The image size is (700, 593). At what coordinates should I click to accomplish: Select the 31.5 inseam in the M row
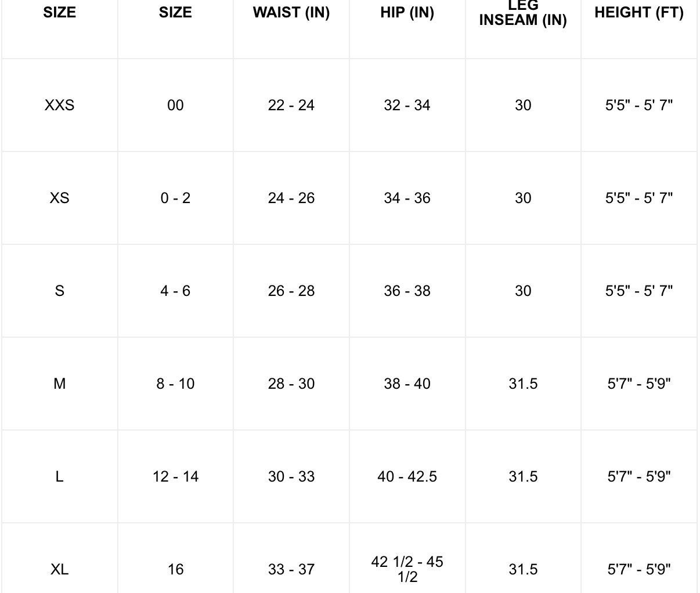[x=523, y=384]
